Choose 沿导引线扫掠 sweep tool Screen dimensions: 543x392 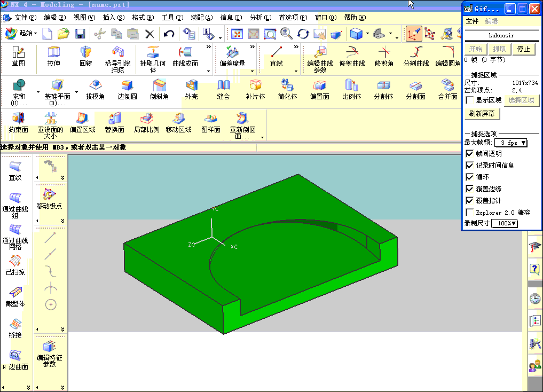tap(118, 60)
